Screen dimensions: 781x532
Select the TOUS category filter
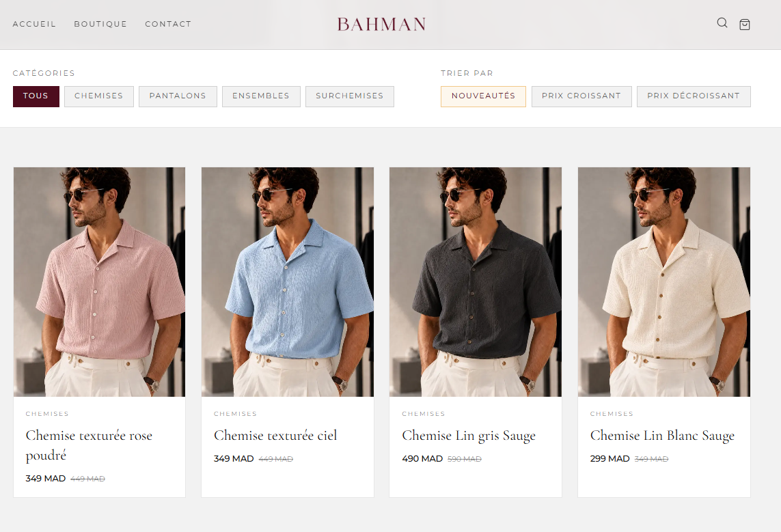[x=36, y=96]
